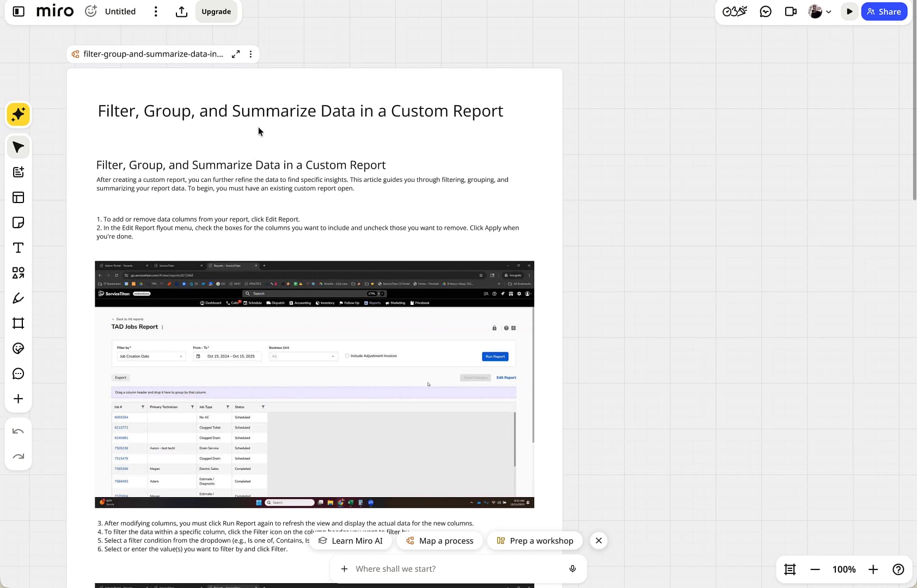The image size is (917, 588).
Task: Activate the microphone voice input
Action: pyautogui.click(x=572, y=569)
